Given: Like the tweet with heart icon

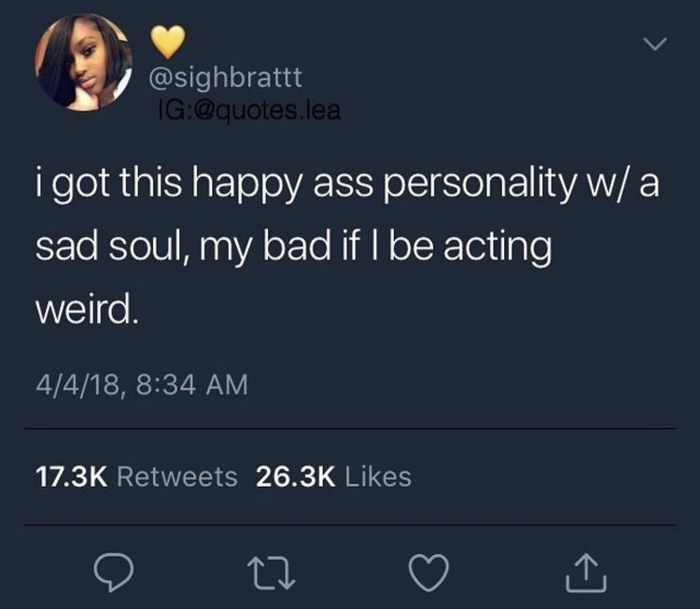Looking at the screenshot, I should [x=429, y=573].
